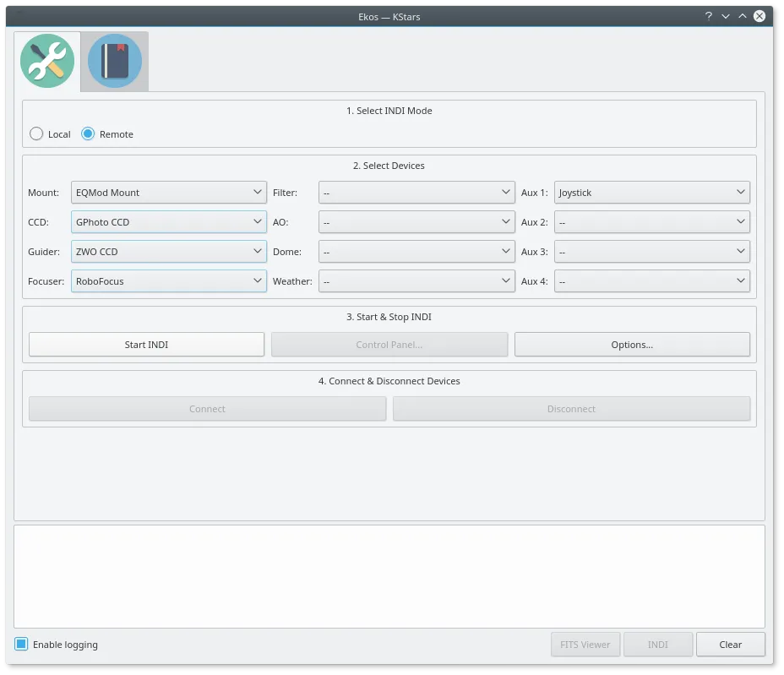Screen dimensions: 784x675
Task: Close the Ekos window
Action: pos(759,17)
